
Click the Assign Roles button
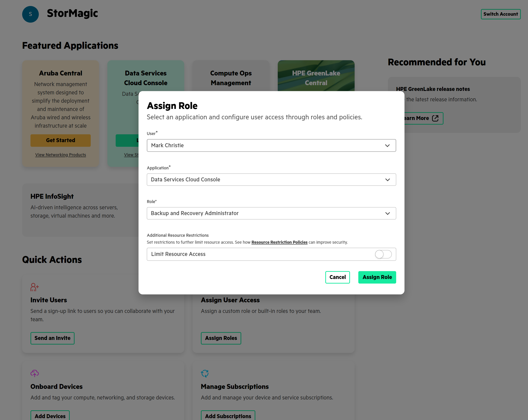[x=221, y=338]
